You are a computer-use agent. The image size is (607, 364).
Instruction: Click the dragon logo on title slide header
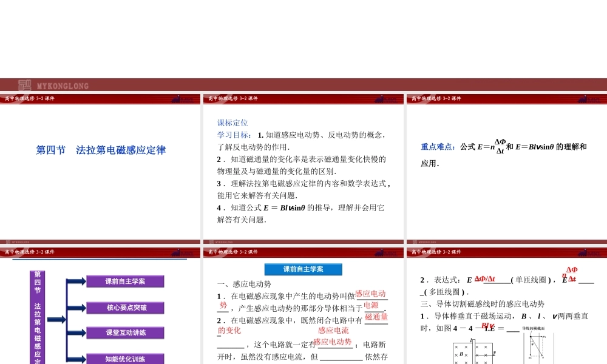183,99
